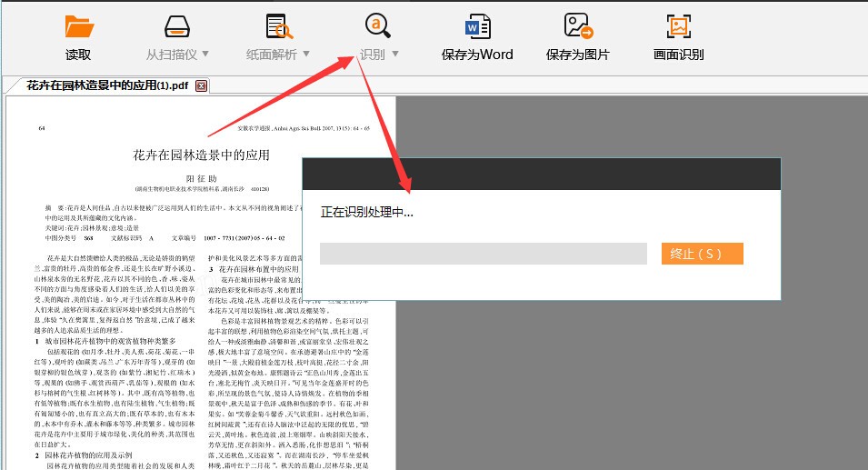868x470 pixels.
Task: Click the scanner icon above 从扫描仪
Action: pyautogui.click(x=178, y=26)
